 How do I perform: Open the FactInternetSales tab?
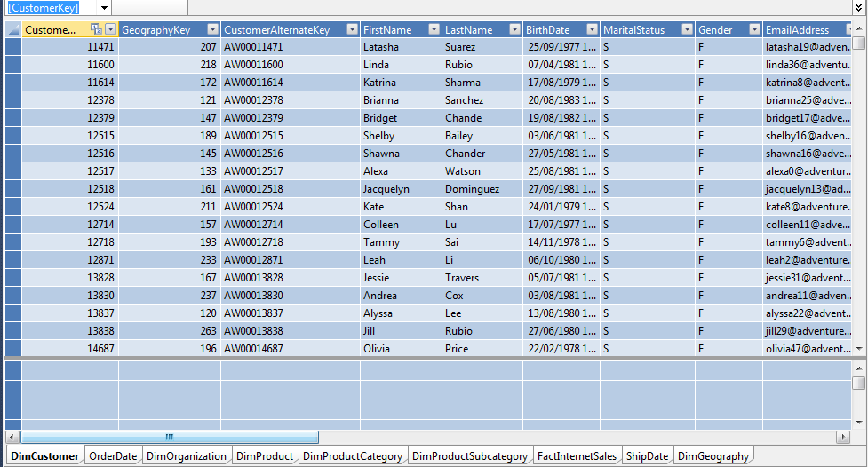(x=577, y=456)
